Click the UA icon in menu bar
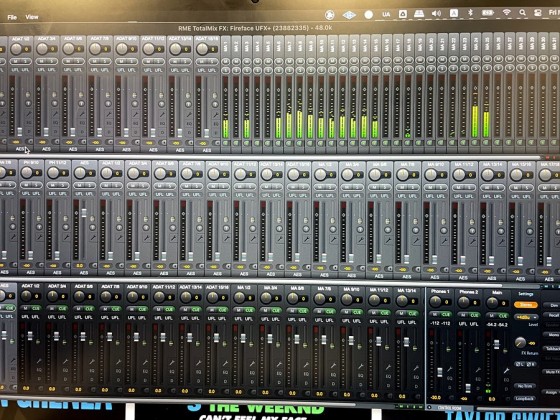The image size is (560, 420). click(x=386, y=14)
